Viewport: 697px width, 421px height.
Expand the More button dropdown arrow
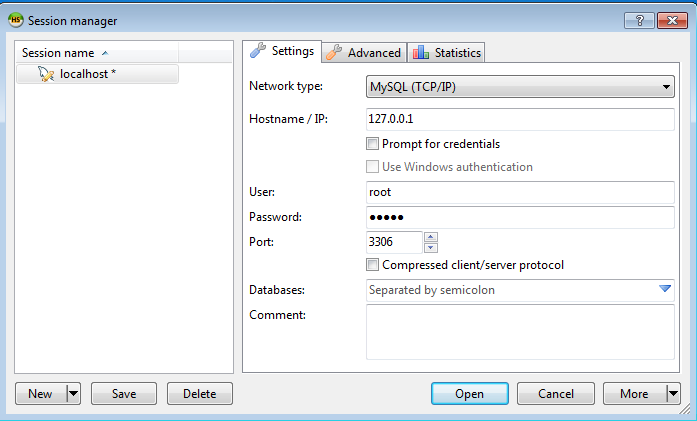click(673, 394)
